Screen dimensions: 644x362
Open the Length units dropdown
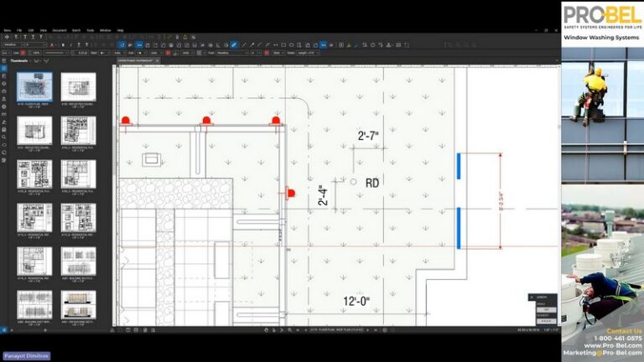(x=308, y=53)
